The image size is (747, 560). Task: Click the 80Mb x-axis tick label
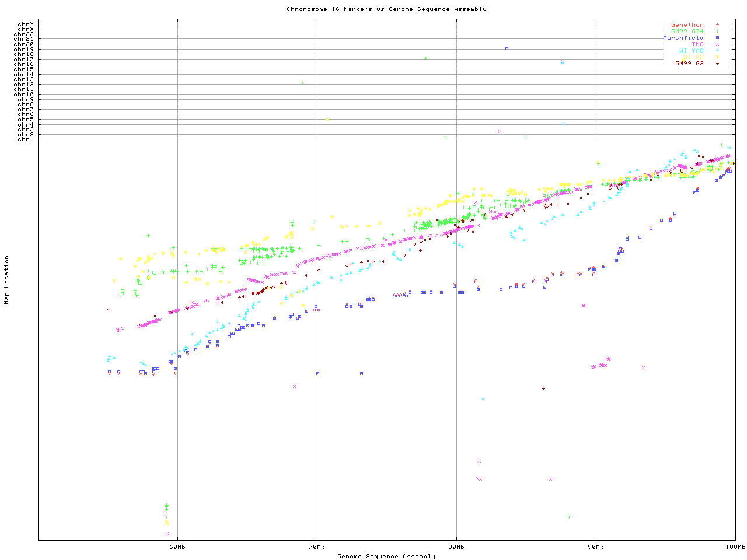[456, 547]
